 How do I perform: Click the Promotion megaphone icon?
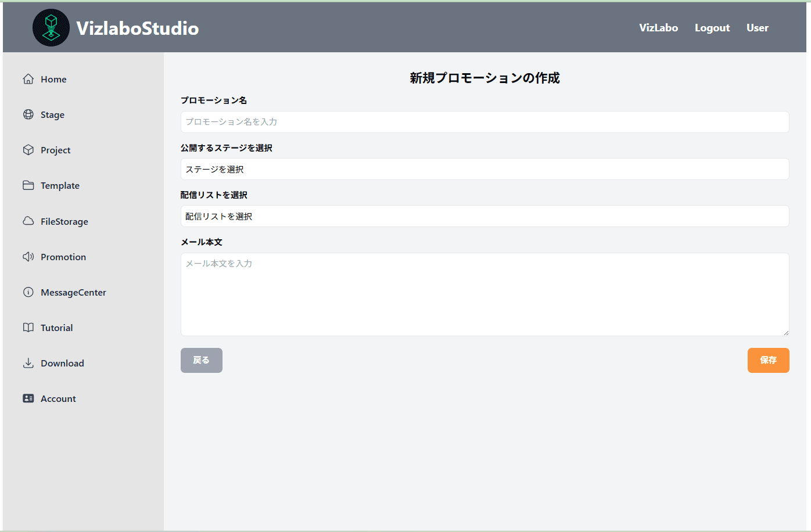click(x=28, y=257)
